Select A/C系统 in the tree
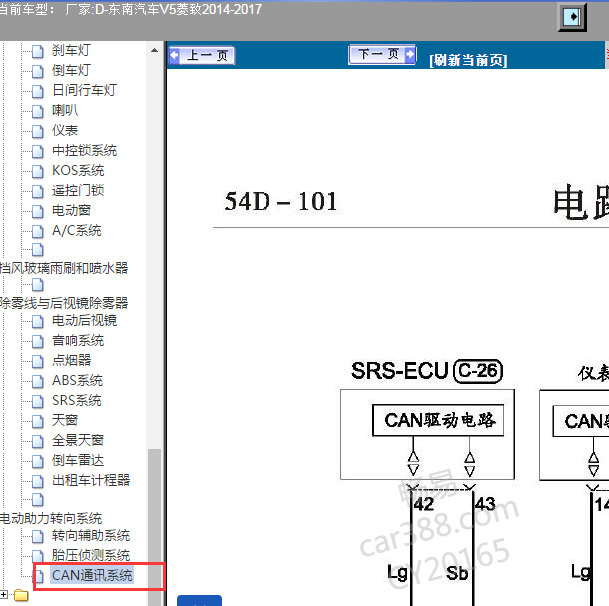 tap(77, 230)
